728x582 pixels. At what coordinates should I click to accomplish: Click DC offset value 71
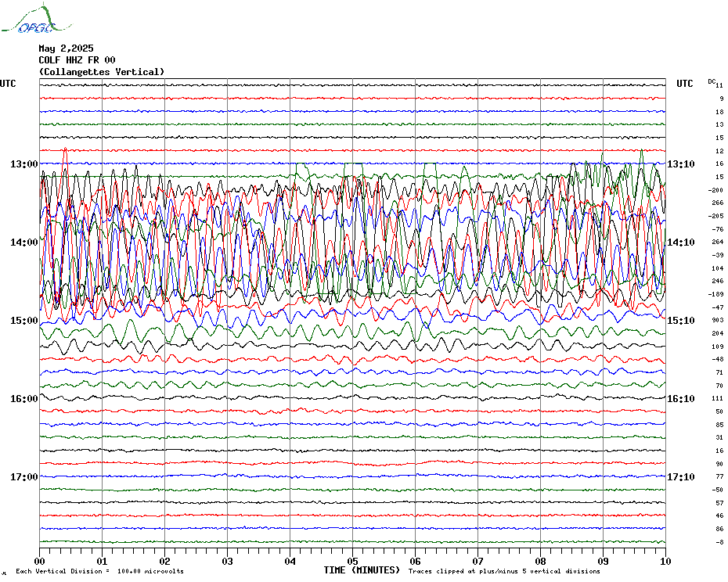(719, 372)
